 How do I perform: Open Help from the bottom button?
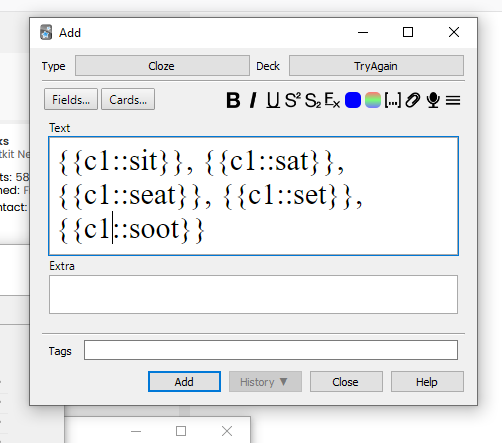(x=427, y=382)
